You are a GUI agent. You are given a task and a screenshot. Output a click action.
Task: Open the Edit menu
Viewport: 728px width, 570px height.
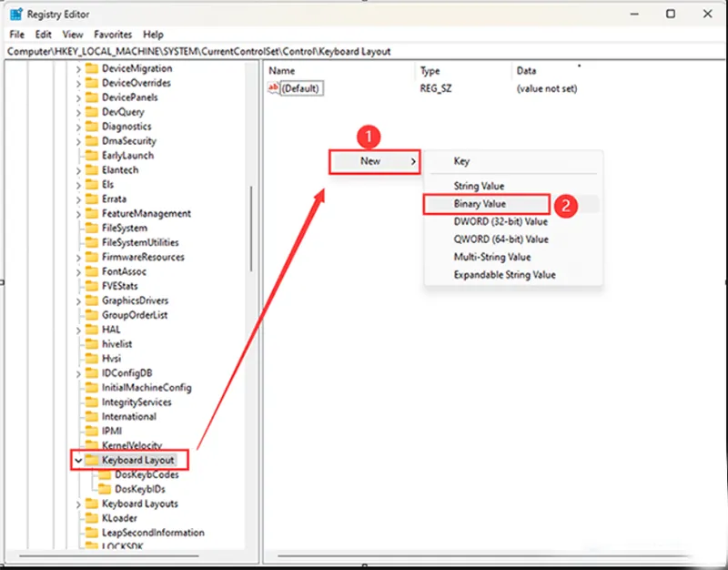coord(41,34)
